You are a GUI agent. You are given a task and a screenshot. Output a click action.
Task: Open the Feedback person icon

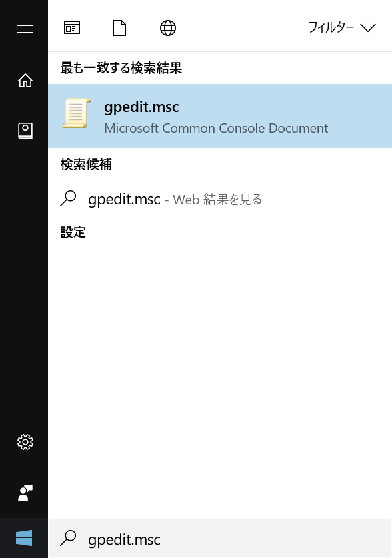click(25, 493)
